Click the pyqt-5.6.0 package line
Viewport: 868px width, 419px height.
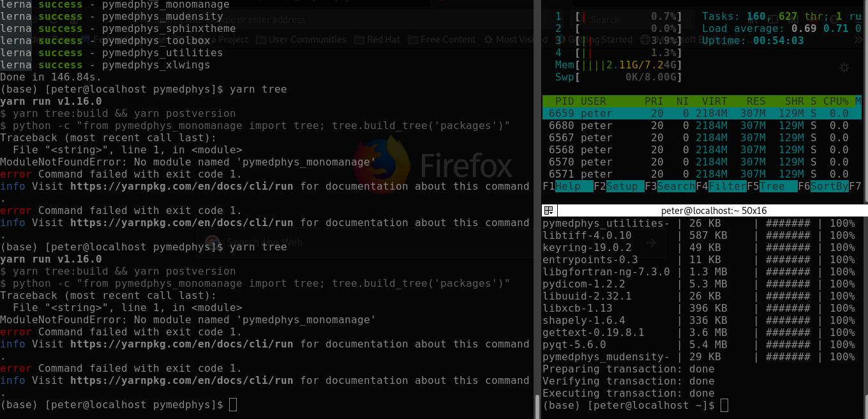click(699, 344)
